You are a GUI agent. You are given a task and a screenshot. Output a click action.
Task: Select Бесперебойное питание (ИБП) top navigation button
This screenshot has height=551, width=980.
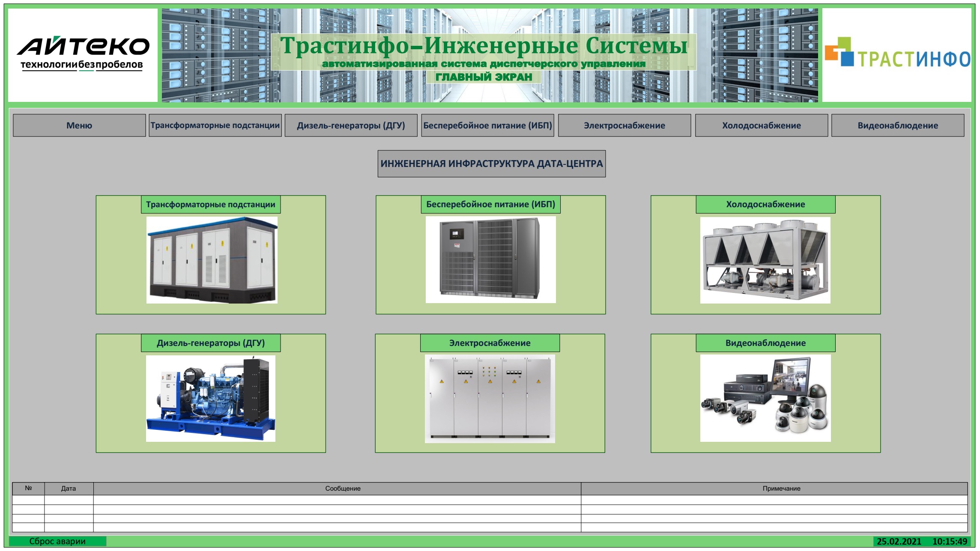pyautogui.click(x=487, y=125)
